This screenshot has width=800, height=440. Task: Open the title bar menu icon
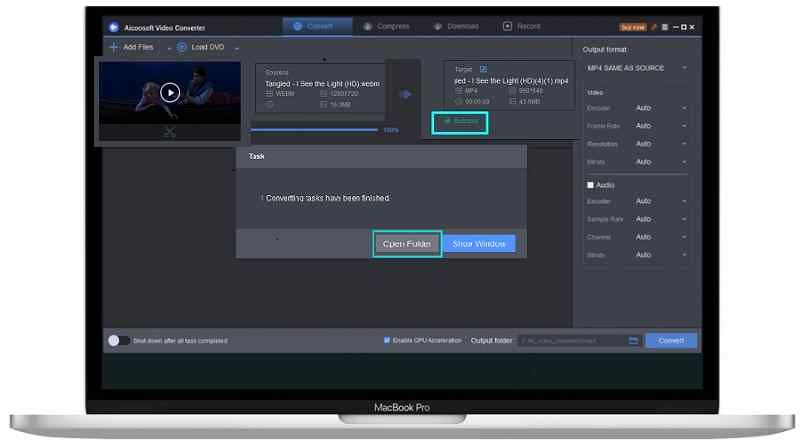click(664, 27)
